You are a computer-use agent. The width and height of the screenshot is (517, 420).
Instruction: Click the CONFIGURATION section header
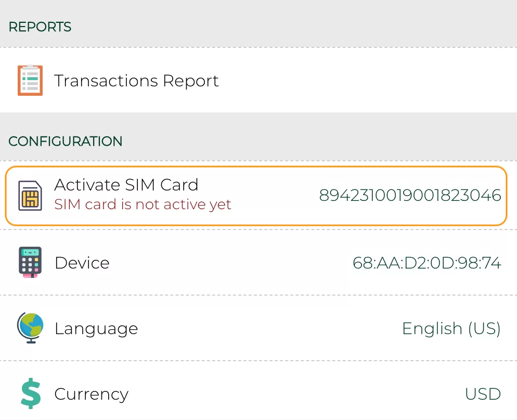tap(66, 141)
